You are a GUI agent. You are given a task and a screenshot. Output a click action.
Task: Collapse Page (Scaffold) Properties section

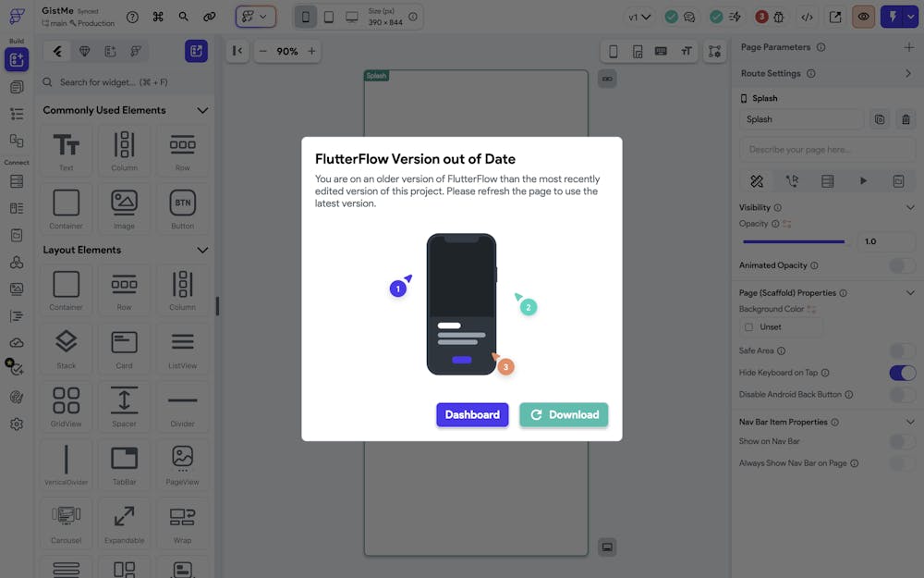coord(910,293)
